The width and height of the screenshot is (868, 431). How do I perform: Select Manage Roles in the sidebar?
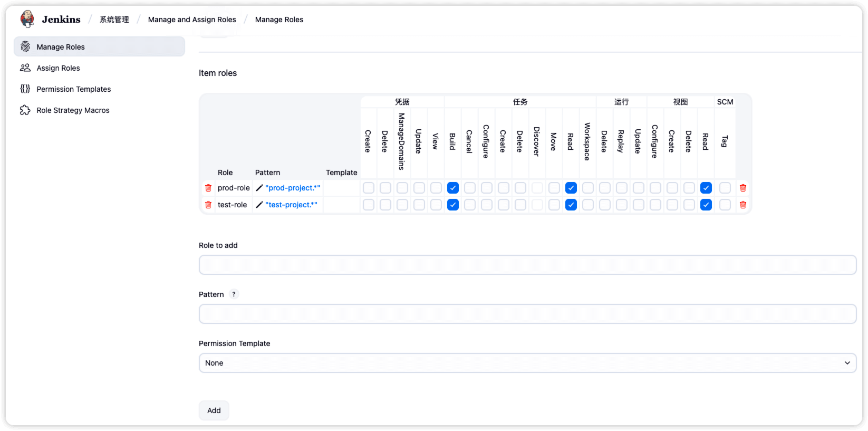[99, 46]
